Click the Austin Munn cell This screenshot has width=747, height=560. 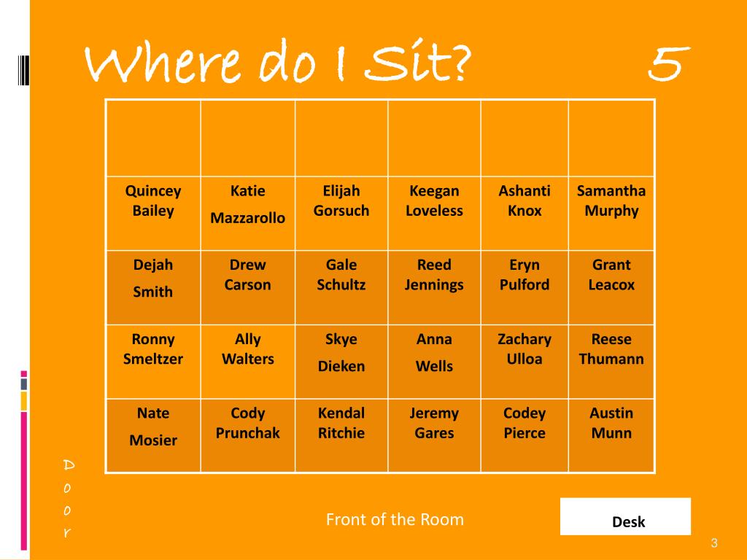coord(612,436)
